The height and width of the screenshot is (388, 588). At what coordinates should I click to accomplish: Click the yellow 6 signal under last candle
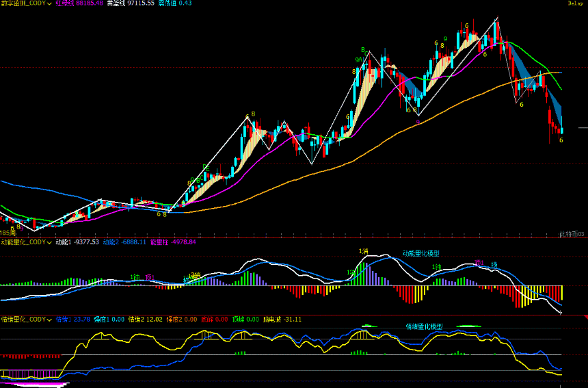click(x=561, y=140)
